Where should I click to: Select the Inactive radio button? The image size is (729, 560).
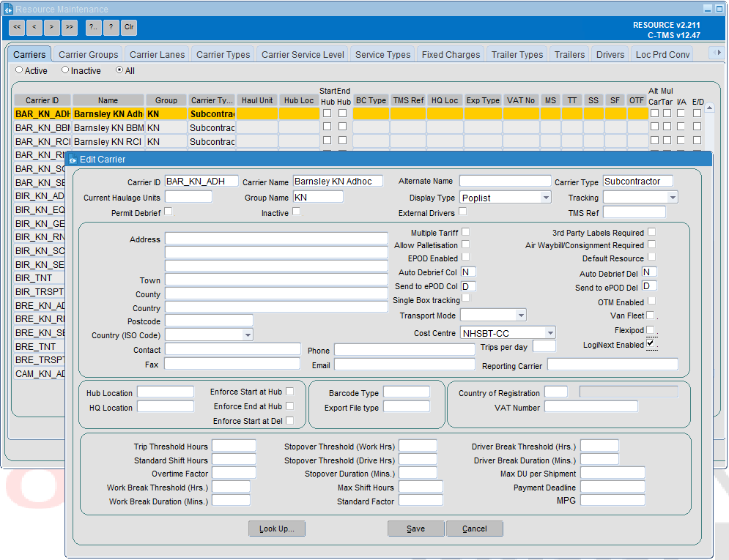(x=65, y=70)
